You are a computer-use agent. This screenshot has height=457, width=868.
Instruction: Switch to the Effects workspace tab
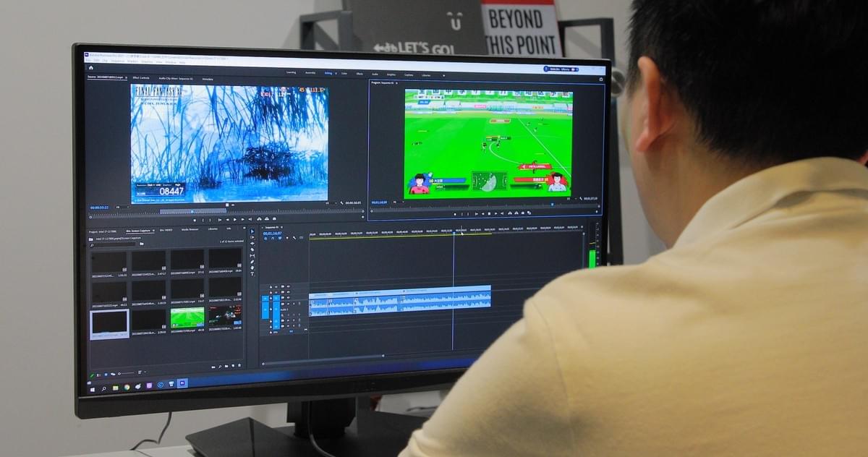tap(359, 74)
